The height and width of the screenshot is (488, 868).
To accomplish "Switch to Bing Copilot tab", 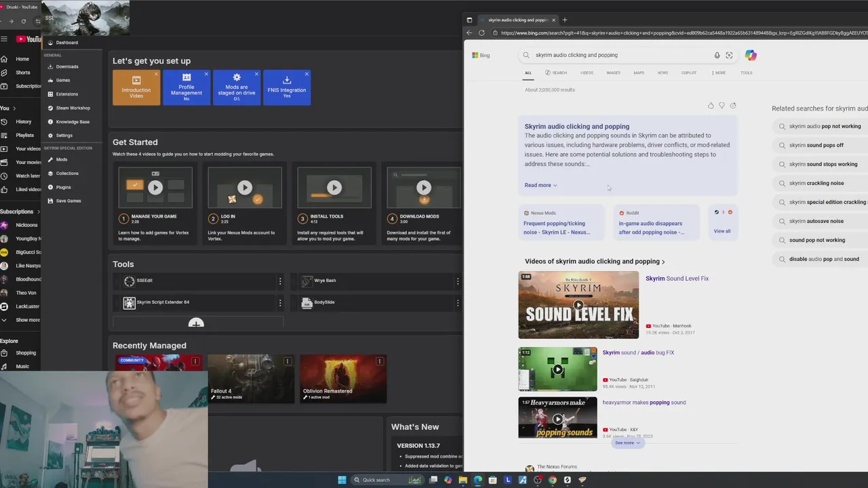I will coord(689,73).
